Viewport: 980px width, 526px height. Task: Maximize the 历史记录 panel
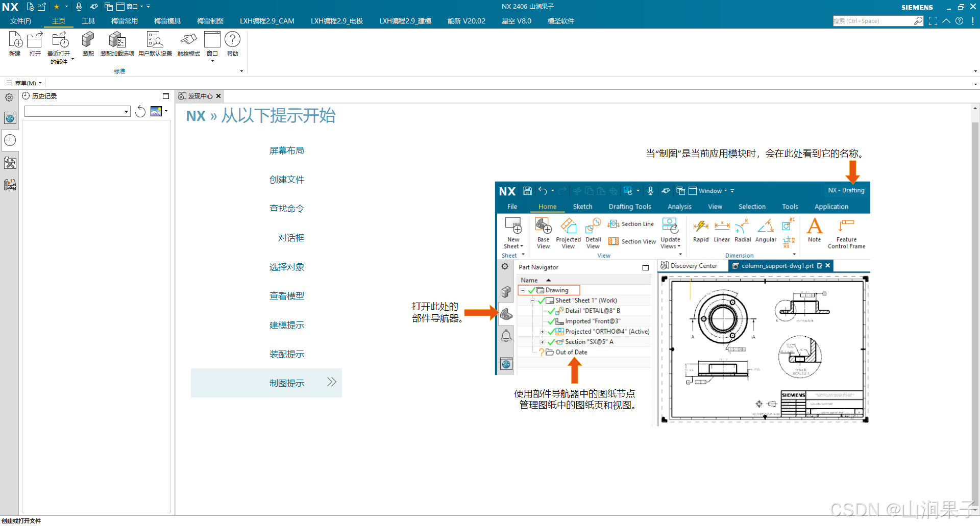(166, 96)
